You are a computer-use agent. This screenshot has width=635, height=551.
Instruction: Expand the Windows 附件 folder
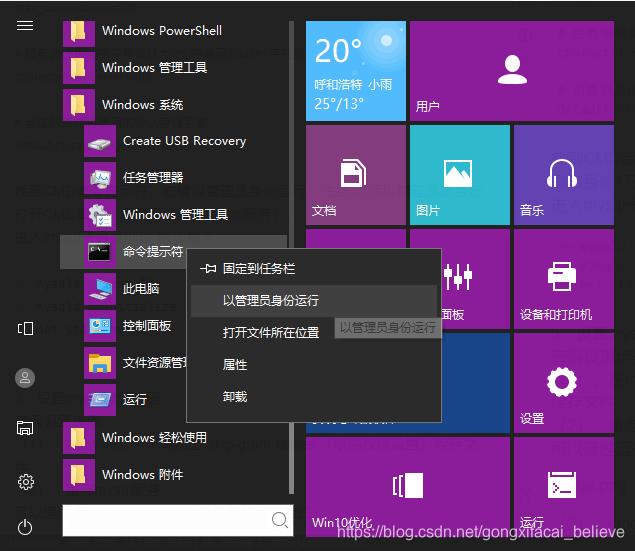pos(174,474)
